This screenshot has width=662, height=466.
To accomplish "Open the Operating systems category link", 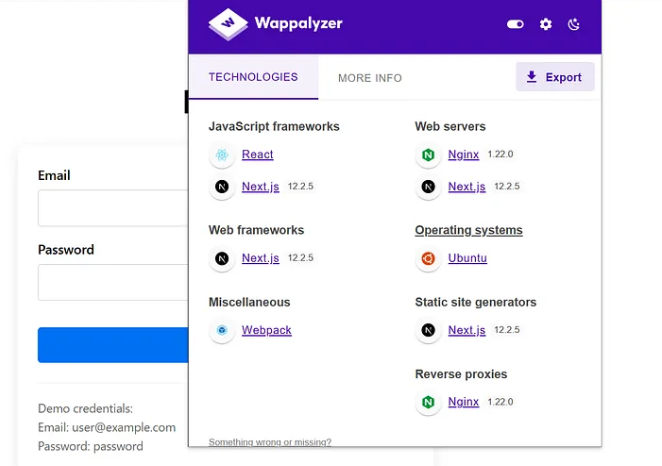I will tap(469, 230).
